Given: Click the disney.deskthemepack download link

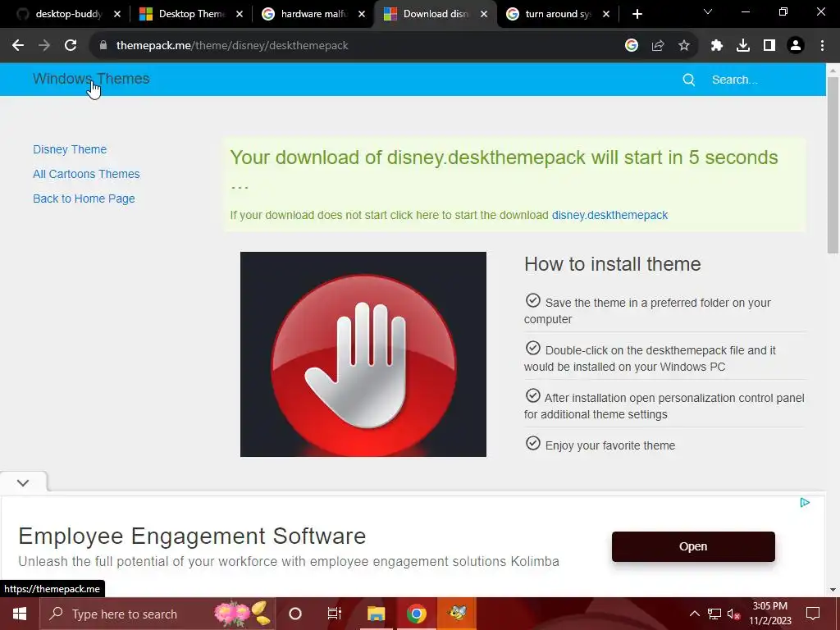Looking at the screenshot, I should [x=609, y=215].
